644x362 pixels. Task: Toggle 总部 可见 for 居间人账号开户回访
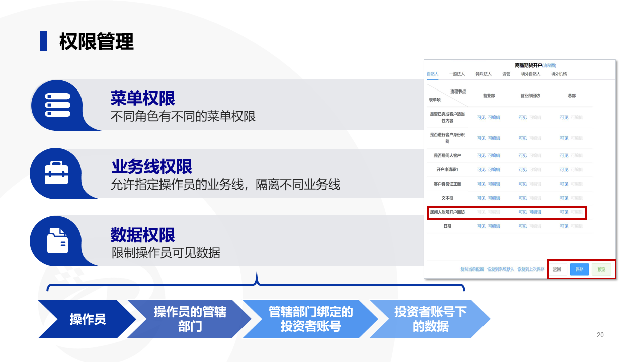(x=564, y=212)
